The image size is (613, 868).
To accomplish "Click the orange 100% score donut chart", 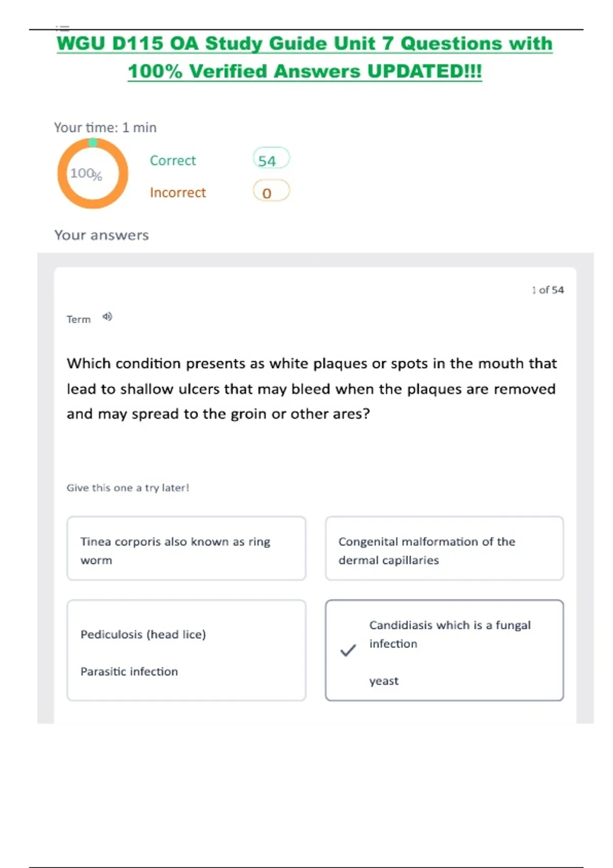I will [92, 174].
